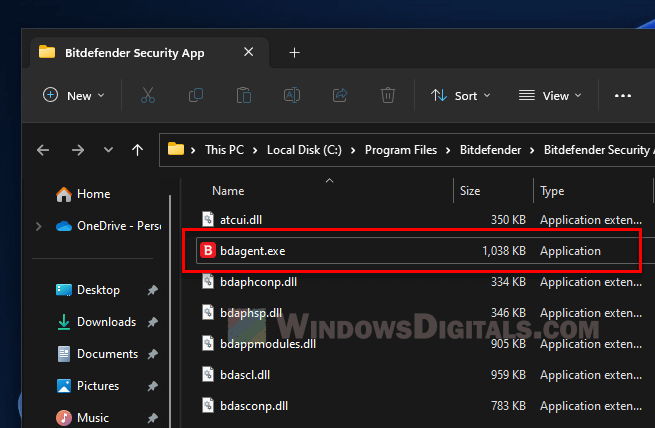The width and height of the screenshot is (655, 428).
Task: Open the New dropdown menu
Action: point(74,96)
